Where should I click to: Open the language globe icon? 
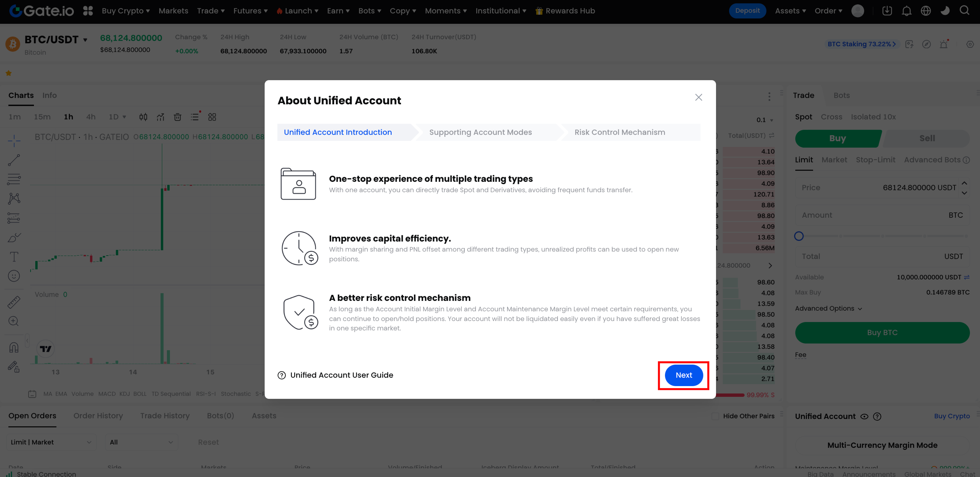click(926, 11)
